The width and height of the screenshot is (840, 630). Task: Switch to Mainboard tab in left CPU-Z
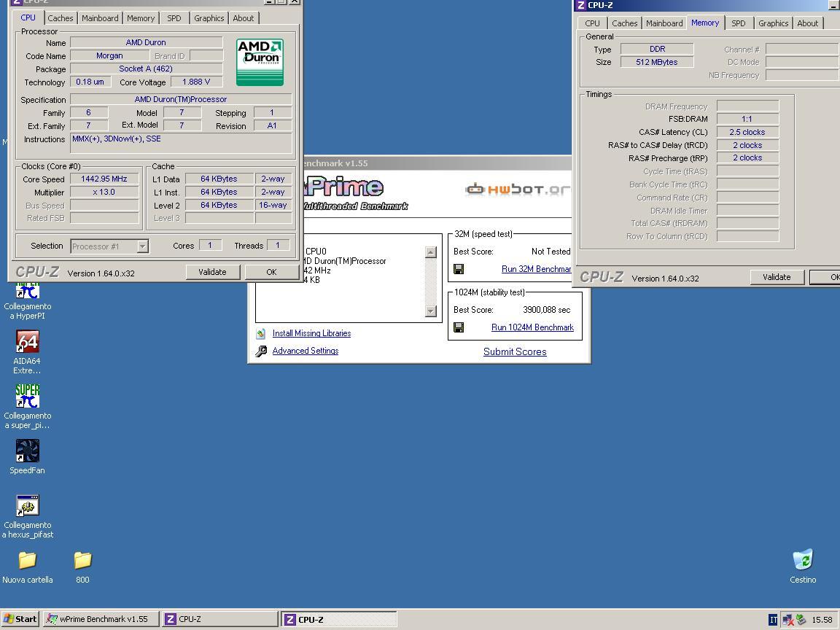(100, 18)
